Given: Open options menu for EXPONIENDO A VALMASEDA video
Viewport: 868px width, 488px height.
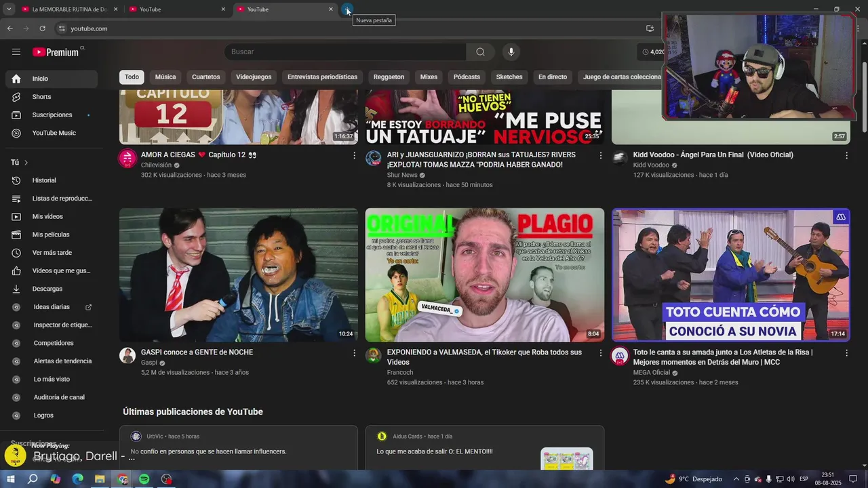Looking at the screenshot, I should pyautogui.click(x=600, y=353).
